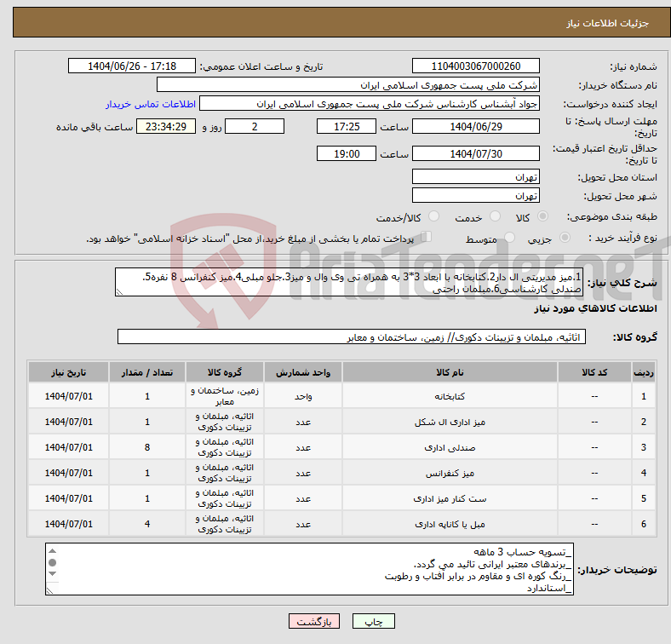Click the گروه کالا field
Image resolution: width=671 pixels, height=644 pixels.
pos(352,337)
